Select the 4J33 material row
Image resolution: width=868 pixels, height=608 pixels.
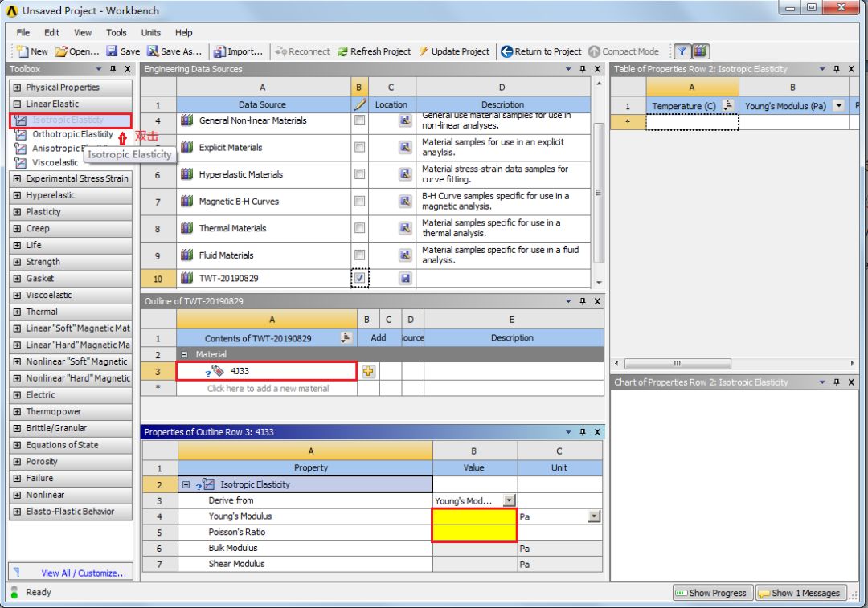(266, 371)
